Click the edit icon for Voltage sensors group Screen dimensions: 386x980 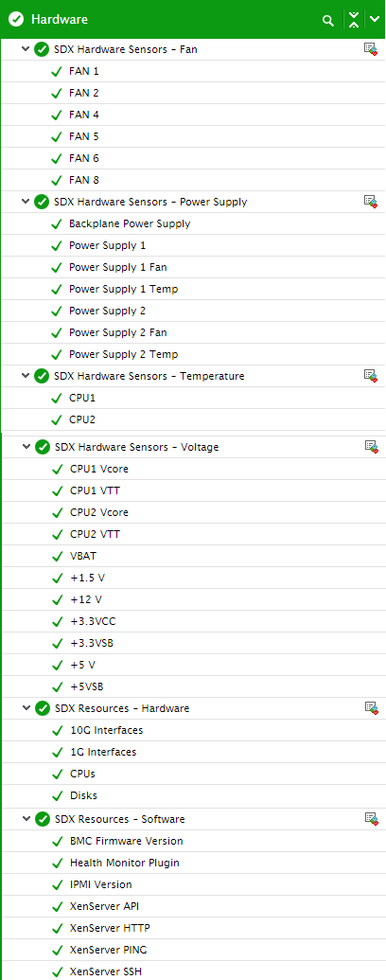click(372, 446)
